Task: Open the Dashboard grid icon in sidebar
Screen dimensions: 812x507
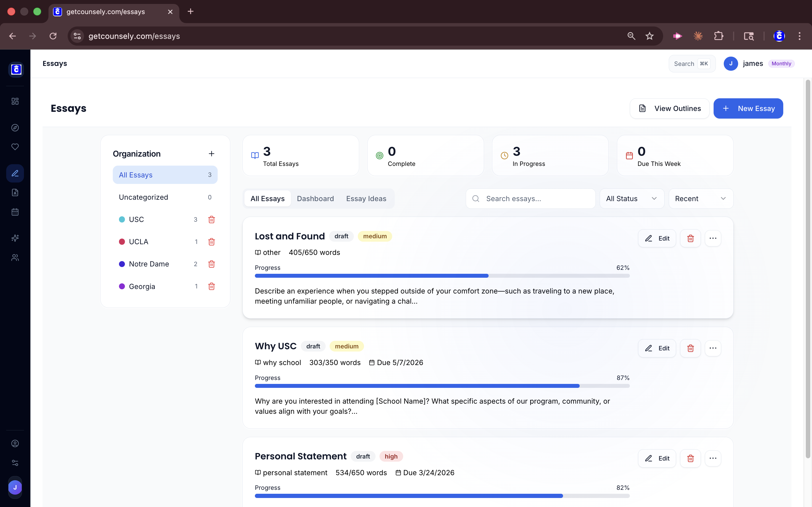Action: [x=15, y=101]
